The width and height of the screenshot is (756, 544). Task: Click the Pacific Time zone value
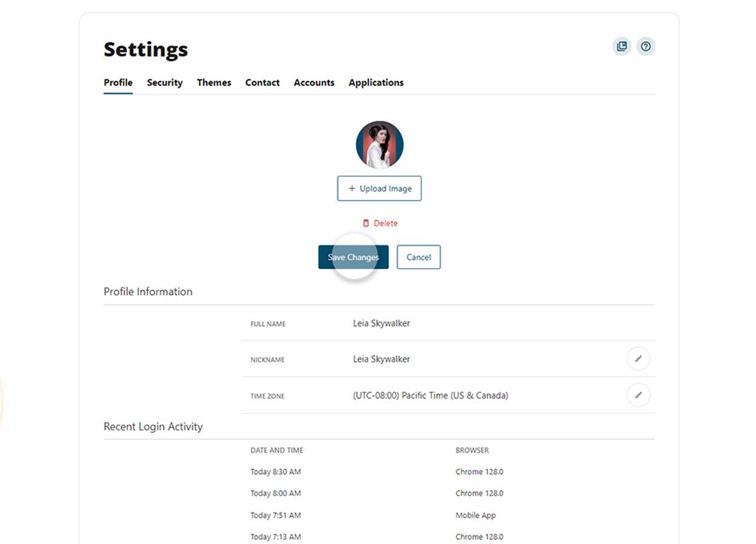(431, 395)
